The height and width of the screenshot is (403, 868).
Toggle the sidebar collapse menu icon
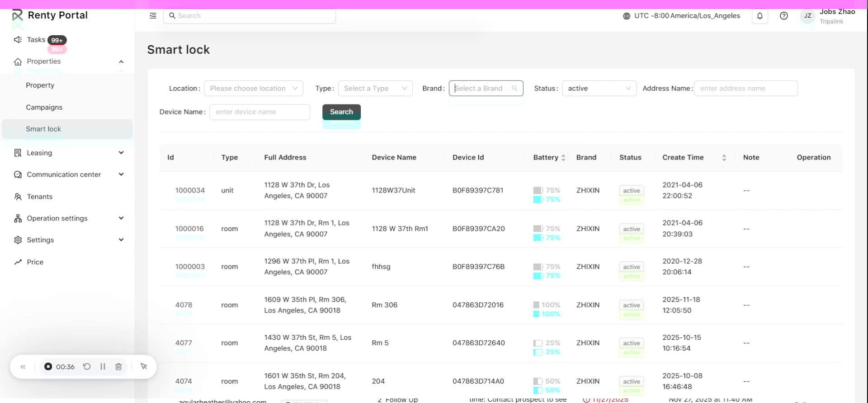click(x=153, y=16)
